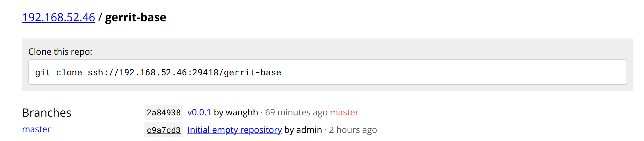644x141 pixels.
Task: Click the 'Clone this repo:' label
Action: [60, 52]
